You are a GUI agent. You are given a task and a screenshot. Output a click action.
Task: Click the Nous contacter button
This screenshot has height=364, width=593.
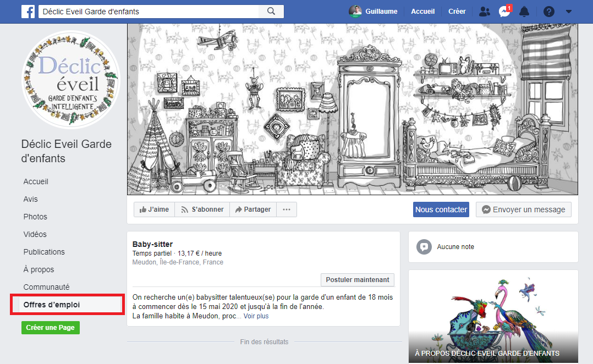(441, 209)
